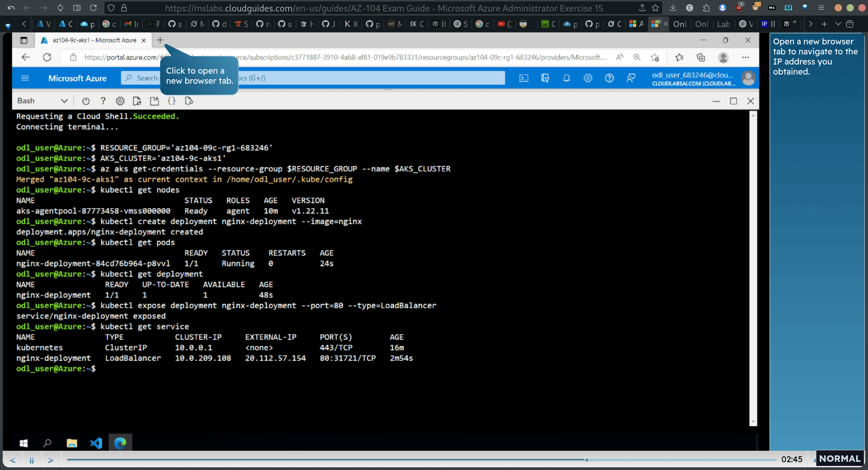Maximize the Cloud Shell pane

(x=733, y=101)
